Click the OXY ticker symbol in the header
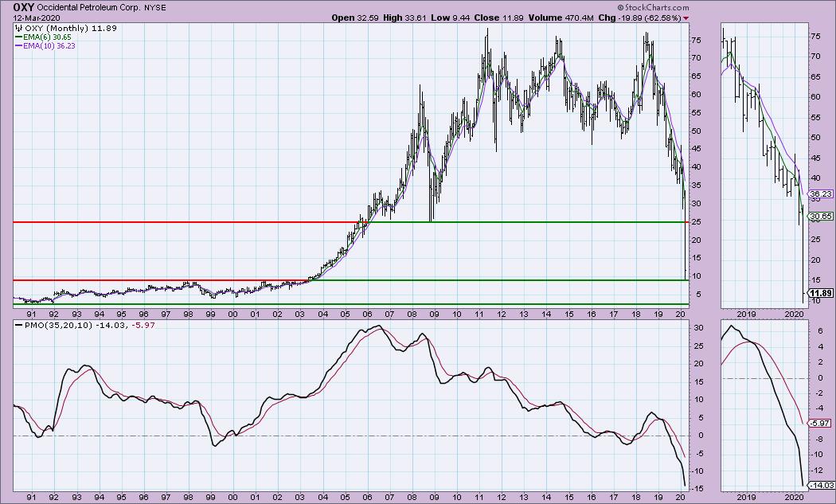 (23, 7)
